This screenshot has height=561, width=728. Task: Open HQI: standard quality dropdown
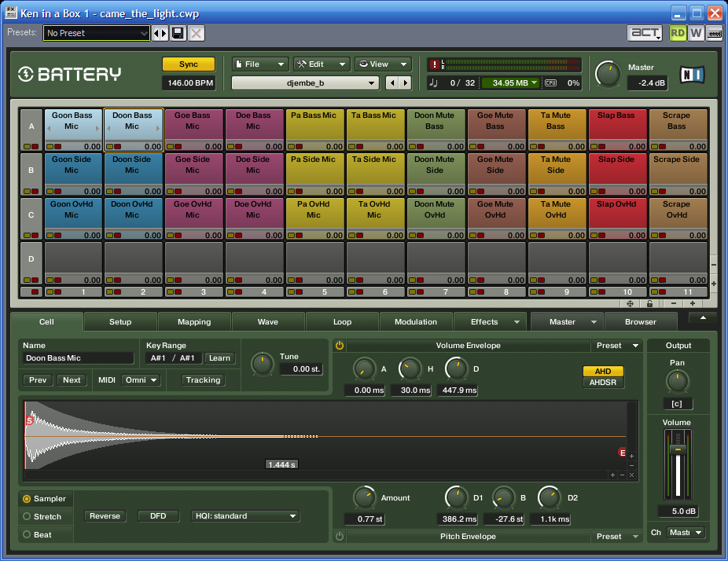[x=245, y=516]
